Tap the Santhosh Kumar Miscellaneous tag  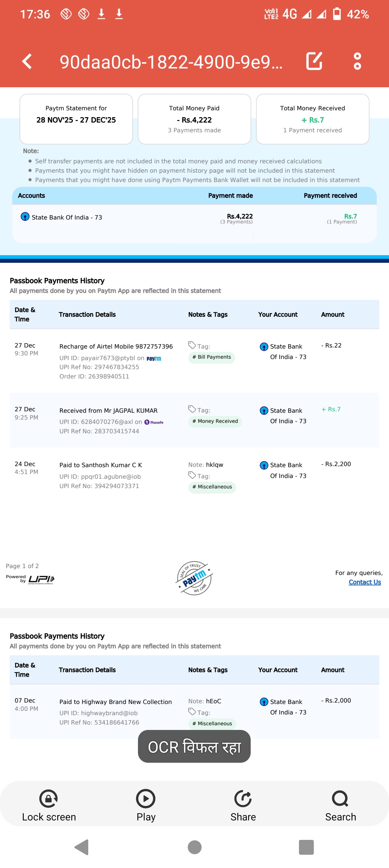212,487
